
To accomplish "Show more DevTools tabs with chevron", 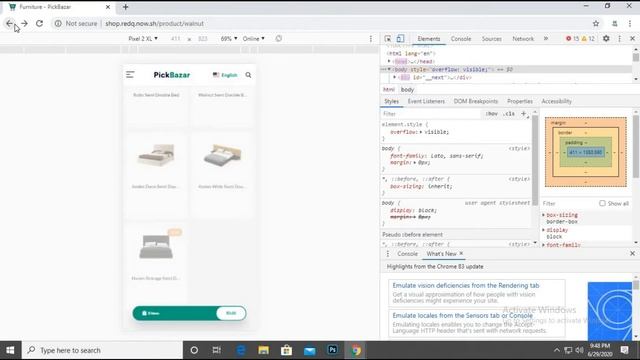I will (x=546, y=38).
